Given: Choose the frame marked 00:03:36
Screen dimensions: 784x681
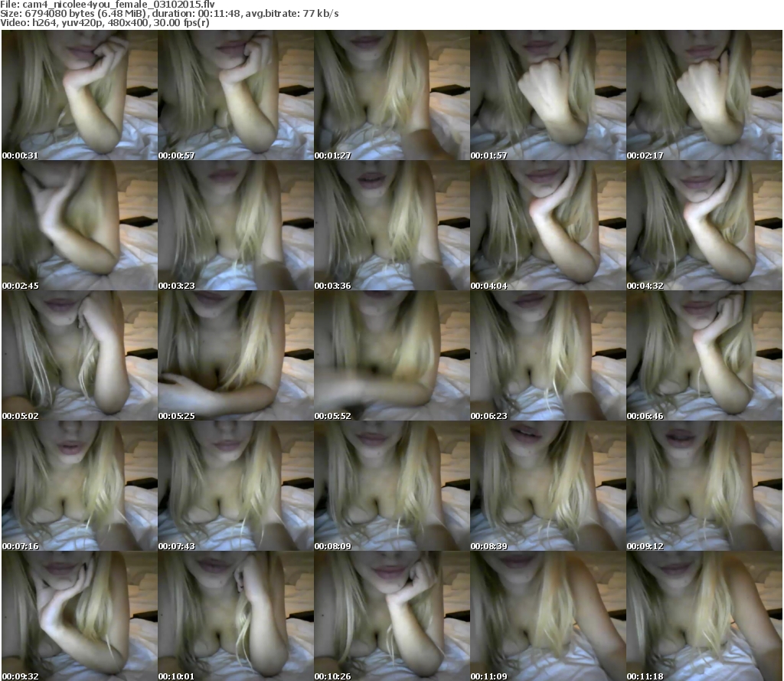Looking at the screenshot, I should [x=391, y=225].
